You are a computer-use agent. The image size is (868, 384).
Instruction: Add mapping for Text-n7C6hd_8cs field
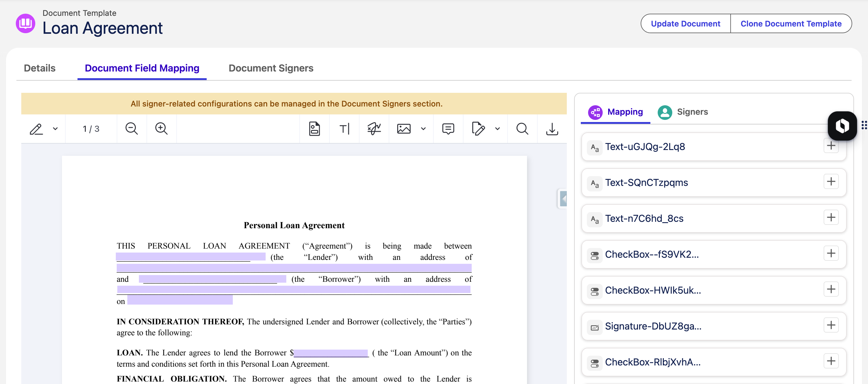[x=831, y=217]
